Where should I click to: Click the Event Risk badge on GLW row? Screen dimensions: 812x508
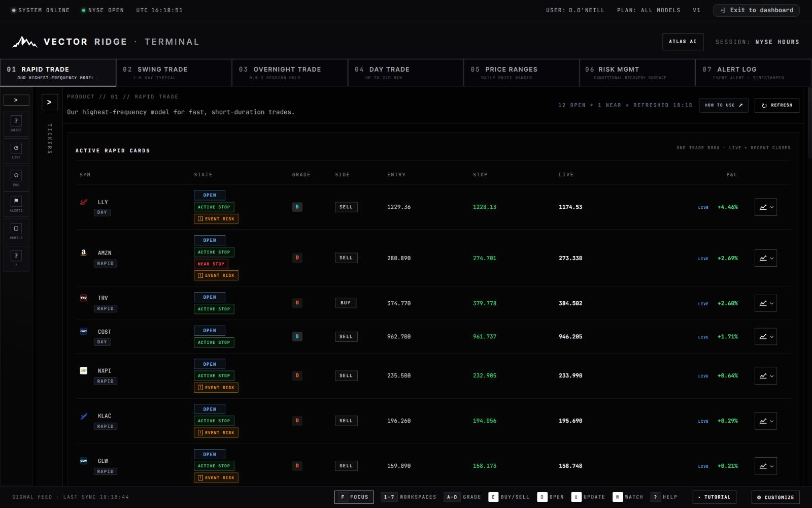pos(216,478)
